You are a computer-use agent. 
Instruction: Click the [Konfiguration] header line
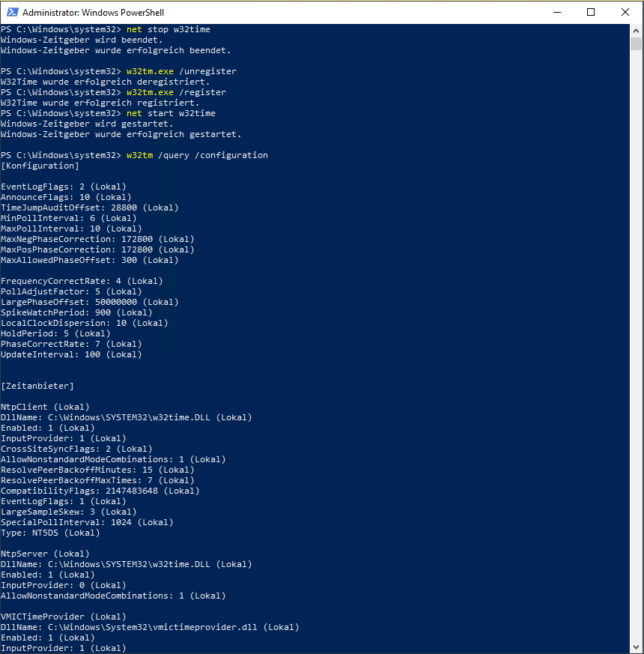point(40,166)
